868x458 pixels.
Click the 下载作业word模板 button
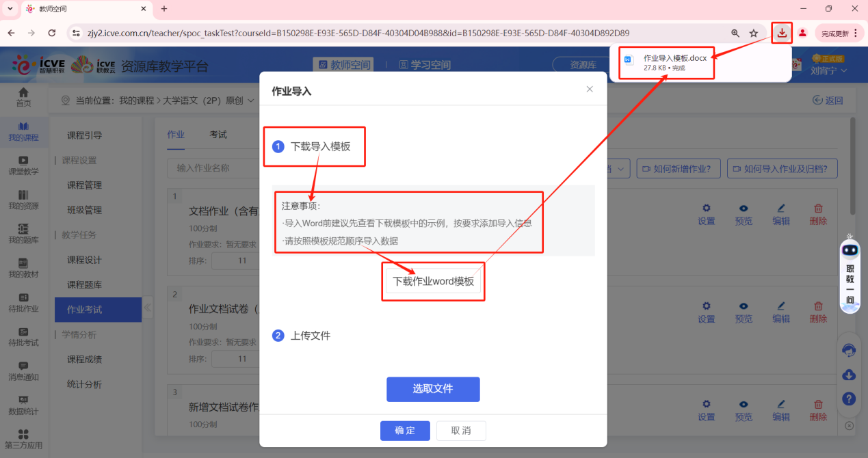[433, 280]
